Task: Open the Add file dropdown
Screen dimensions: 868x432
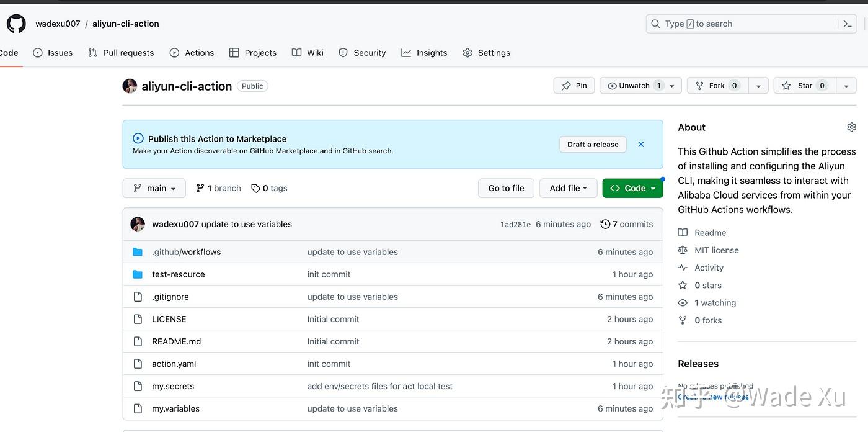Action: point(568,187)
